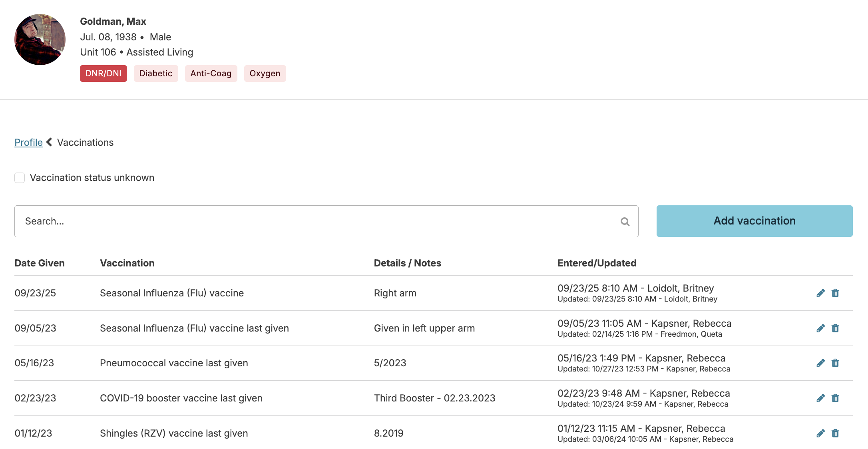Delete the 09/23/25 Flu vaccine entry
This screenshot has height=449, width=868.
tap(835, 293)
